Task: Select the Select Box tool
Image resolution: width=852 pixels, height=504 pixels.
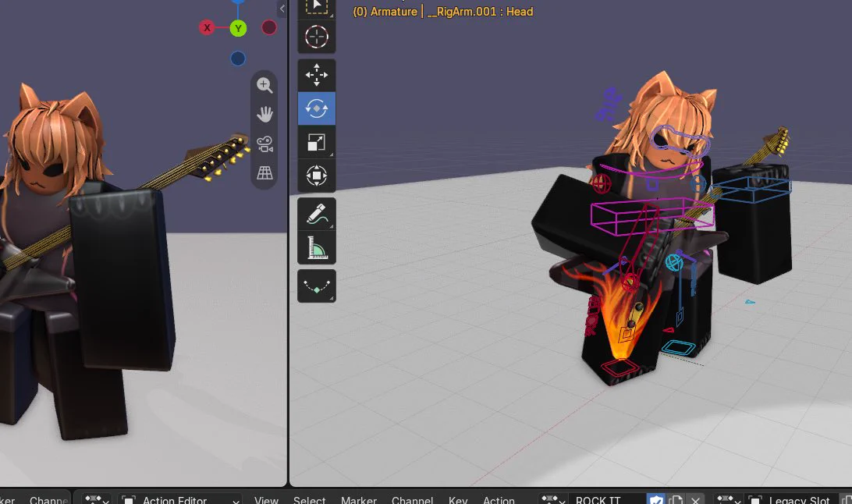Action: pos(317,8)
